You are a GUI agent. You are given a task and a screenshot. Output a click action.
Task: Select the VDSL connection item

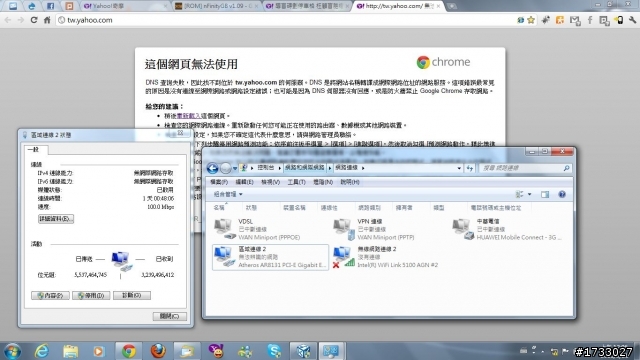point(270,229)
